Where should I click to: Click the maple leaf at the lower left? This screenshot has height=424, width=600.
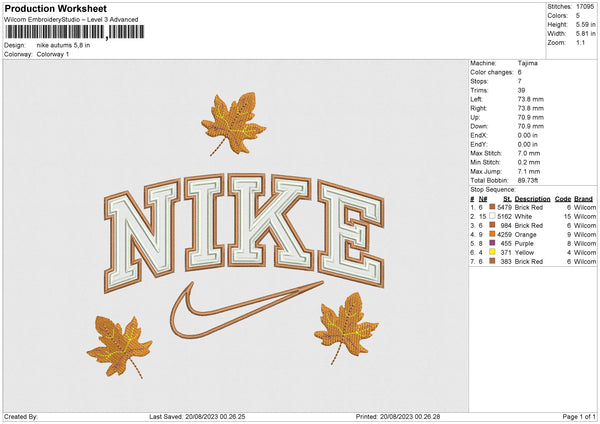tap(119, 347)
